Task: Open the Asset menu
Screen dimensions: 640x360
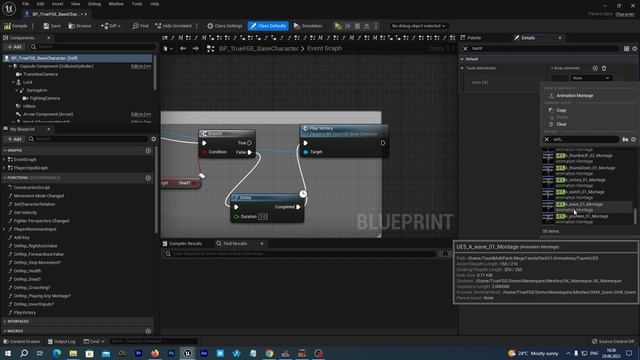Action: coord(57,4)
